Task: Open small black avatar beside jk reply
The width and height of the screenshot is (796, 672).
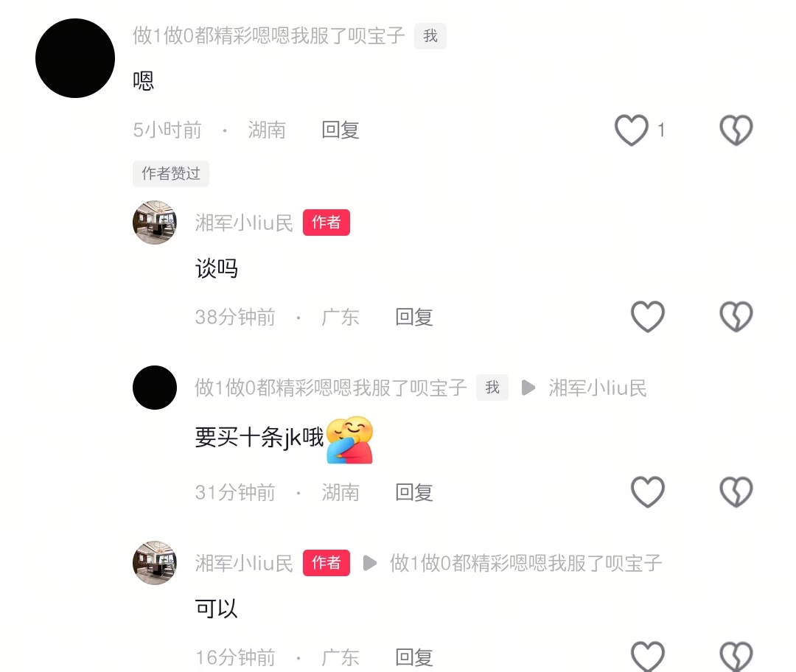Action: [x=155, y=388]
